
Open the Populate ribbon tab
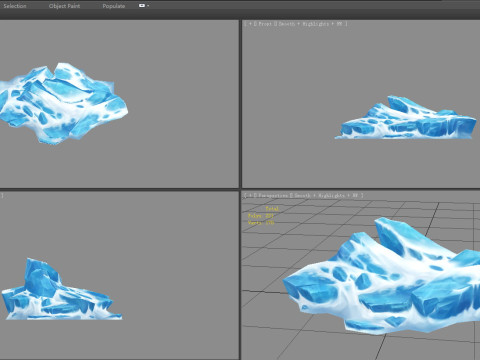114,6
